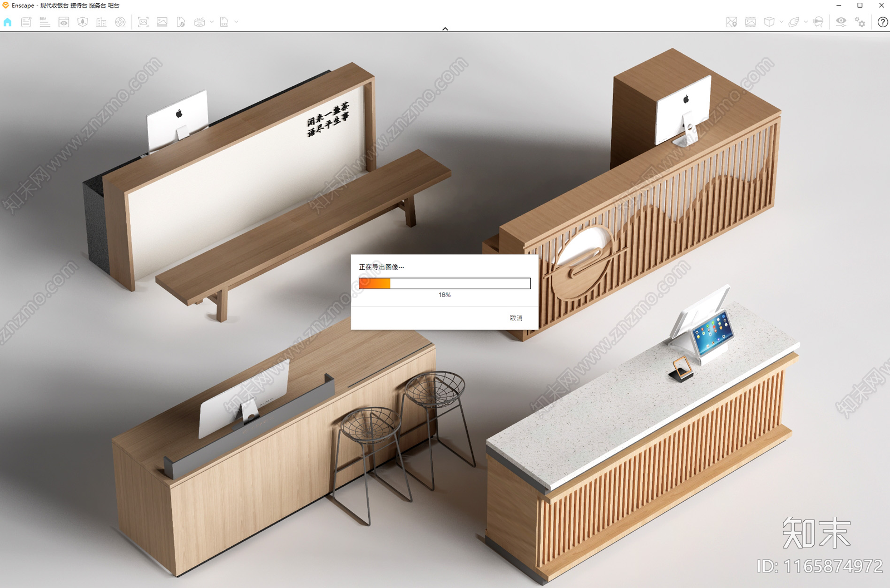Open the Help question mark icon
This screenshot has width=890, height=588.
point(883,22)
